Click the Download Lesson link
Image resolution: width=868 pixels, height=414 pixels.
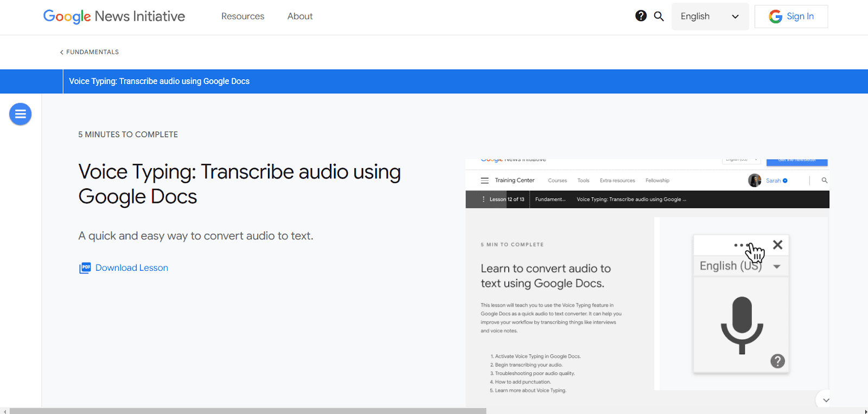(132, 267)
